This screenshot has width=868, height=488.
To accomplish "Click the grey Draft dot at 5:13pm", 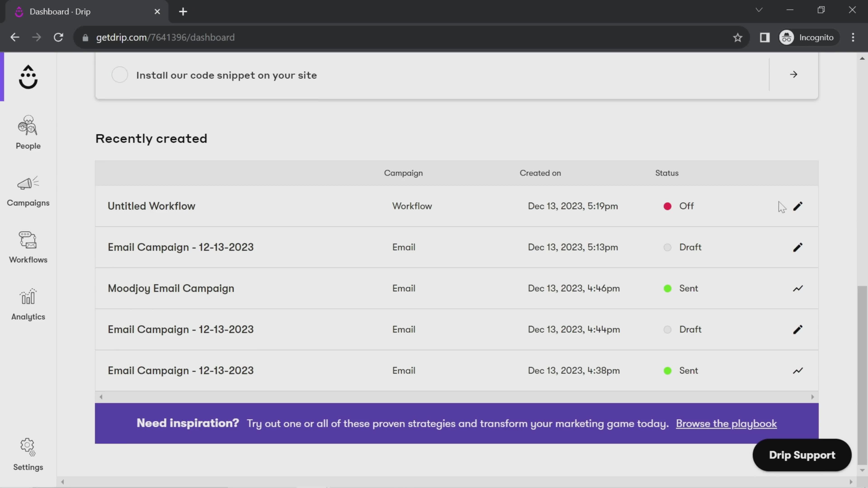I will [x=667, y=247].
